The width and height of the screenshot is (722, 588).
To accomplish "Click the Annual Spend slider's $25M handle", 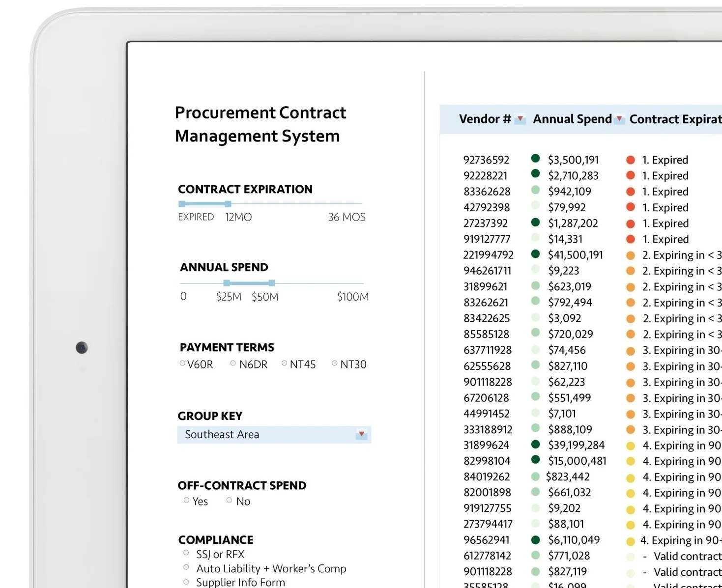I will click(x=227, y=283).
